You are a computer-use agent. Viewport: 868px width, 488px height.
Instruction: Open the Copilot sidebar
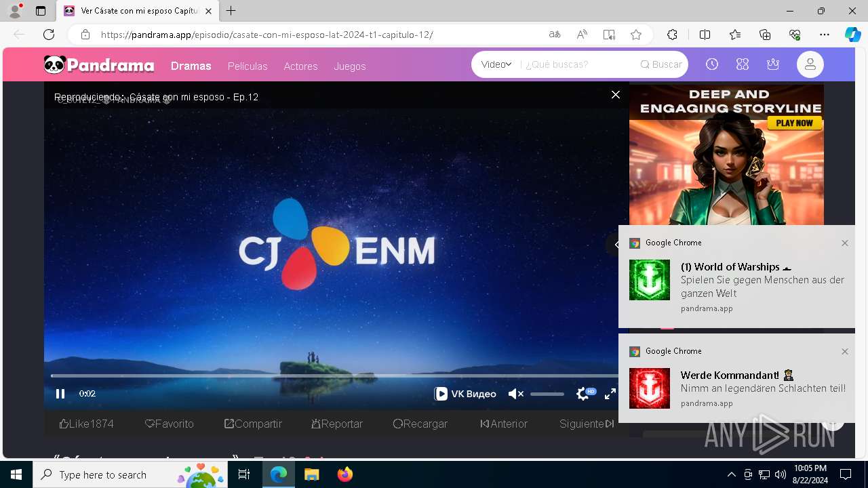coord(852,35)
